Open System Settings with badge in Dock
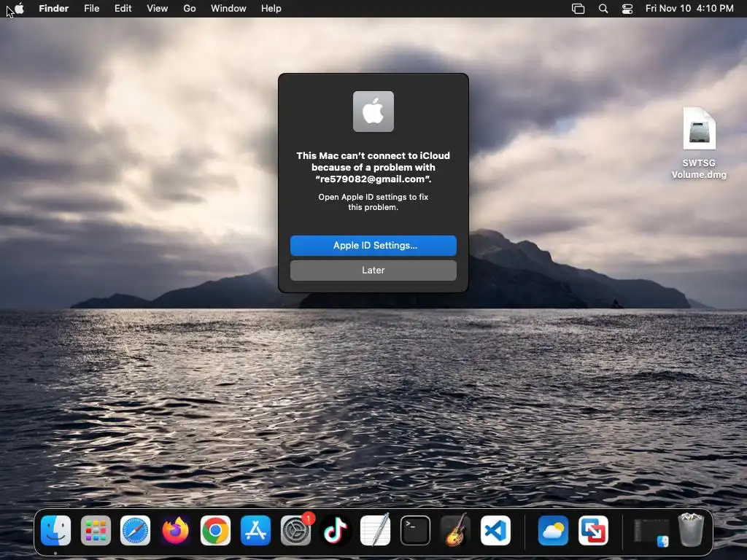This screenshot has height=560, width=747. (x=296, y=530)
